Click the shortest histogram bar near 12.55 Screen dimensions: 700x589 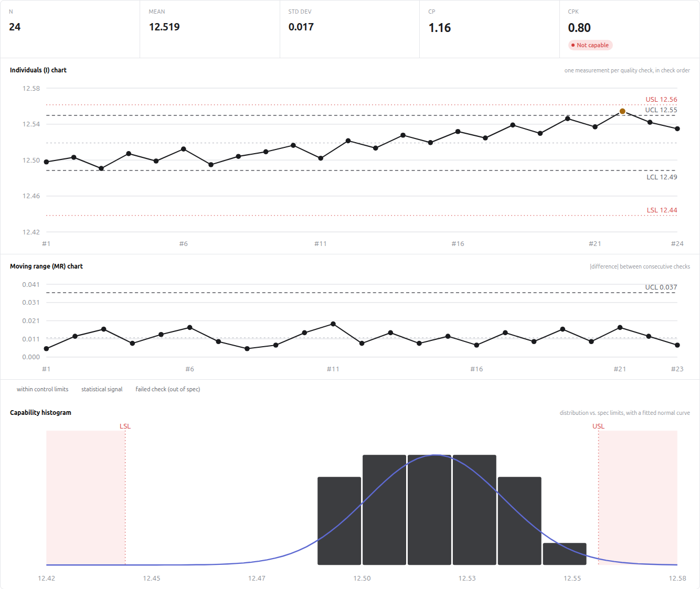[565, 554]
